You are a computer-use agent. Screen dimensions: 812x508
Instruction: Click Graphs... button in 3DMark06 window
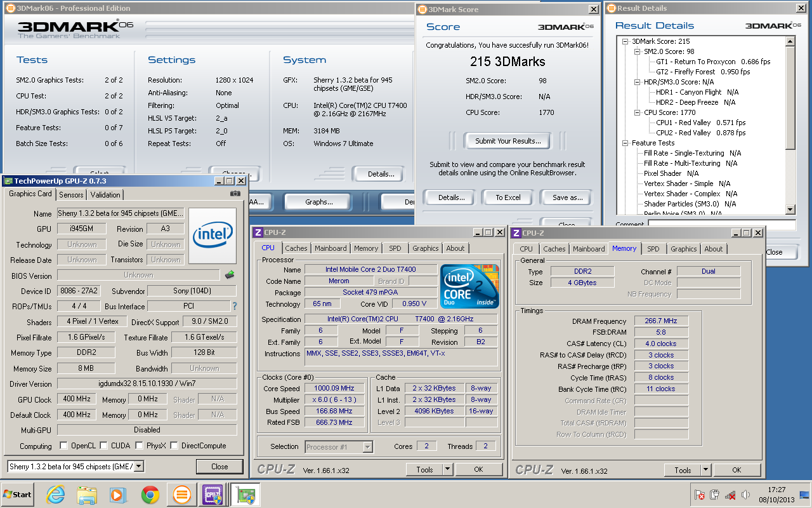tap(319, 202)
